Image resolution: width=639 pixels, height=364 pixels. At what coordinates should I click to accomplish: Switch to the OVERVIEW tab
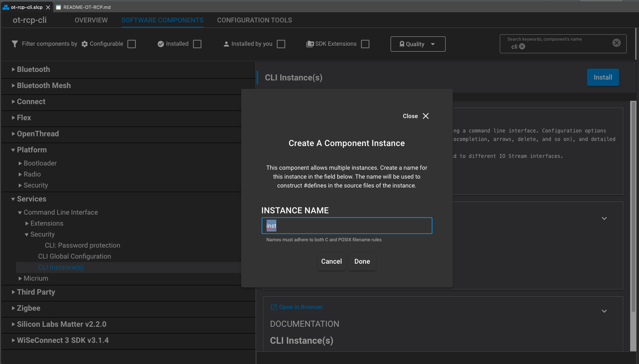click(91, 20)
